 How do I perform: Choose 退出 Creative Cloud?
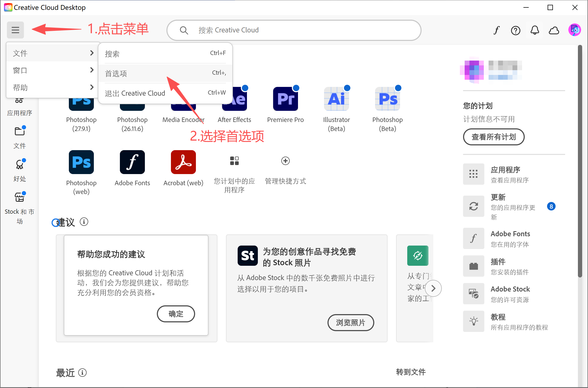click(x=165, y=93)
